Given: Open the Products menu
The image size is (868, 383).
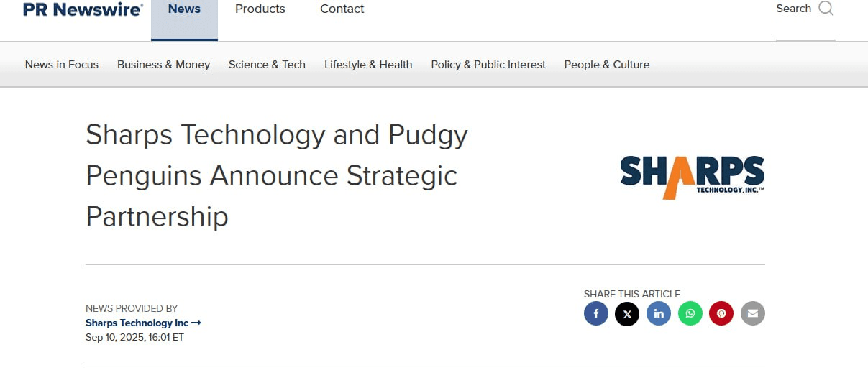Looking at the screenshot, I should [260, 9].
